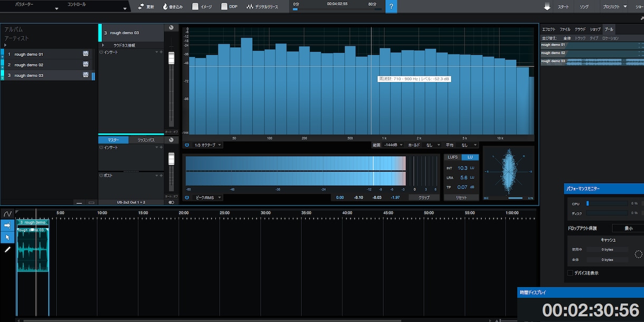This screenshot has width=644, height=322.
Task: Click the master pan knob icon
Action: coord(171,140)
